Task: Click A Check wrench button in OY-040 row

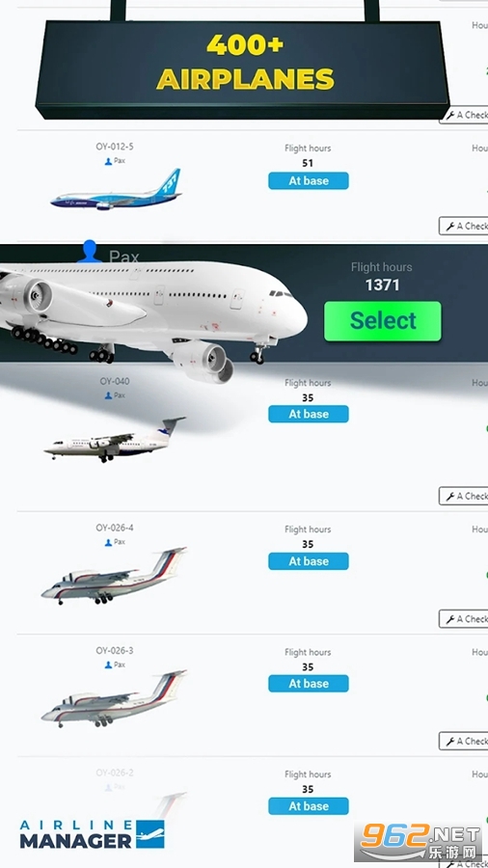Action: [x=464, y=496]
